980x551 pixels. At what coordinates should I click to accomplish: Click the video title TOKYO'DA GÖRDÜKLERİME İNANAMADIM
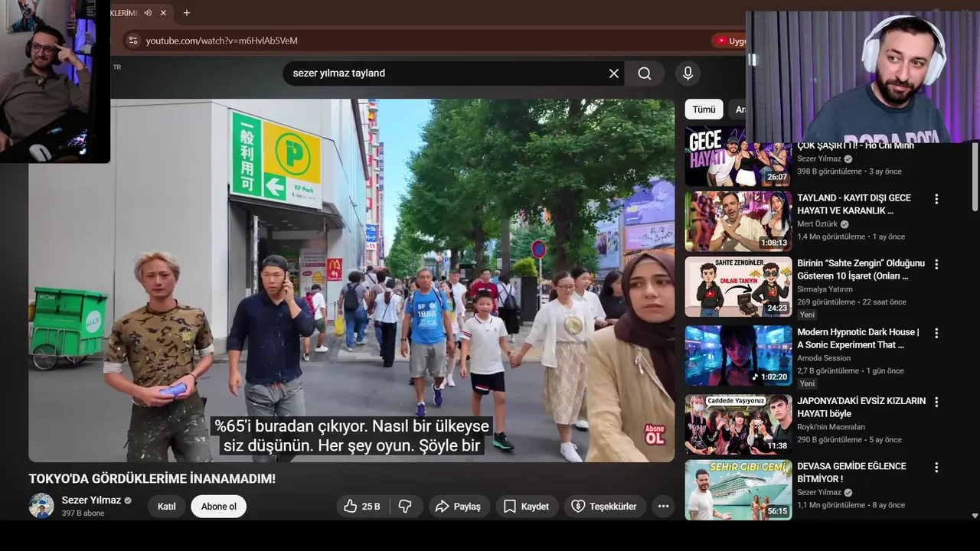152,479
